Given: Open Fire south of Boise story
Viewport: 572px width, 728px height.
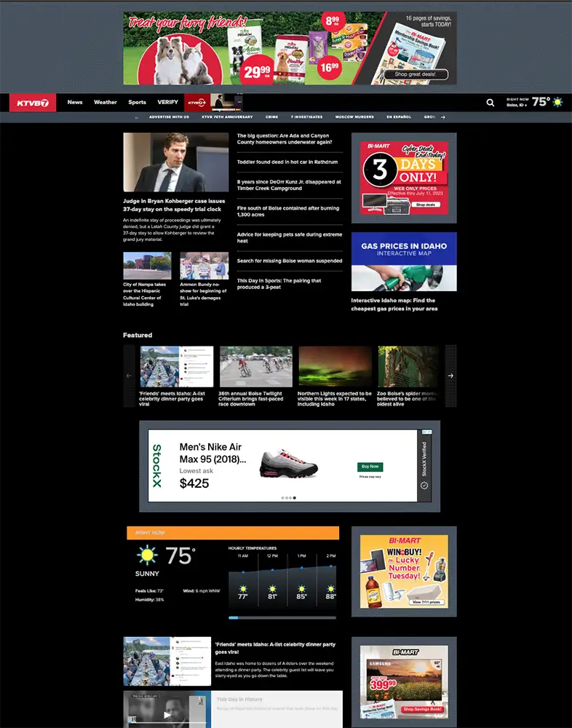Looking at the screenshot, I should pos(288,211).
